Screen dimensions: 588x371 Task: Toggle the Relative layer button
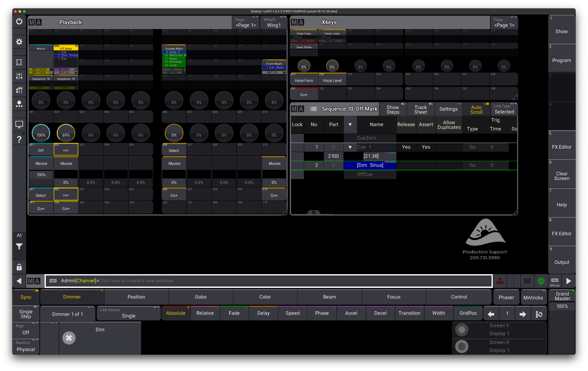pyautogui.click(x=205, y=313)
